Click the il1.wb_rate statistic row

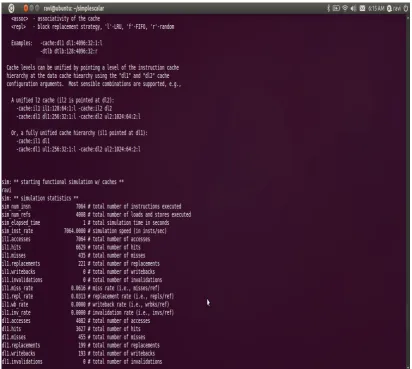pos(85,304)
